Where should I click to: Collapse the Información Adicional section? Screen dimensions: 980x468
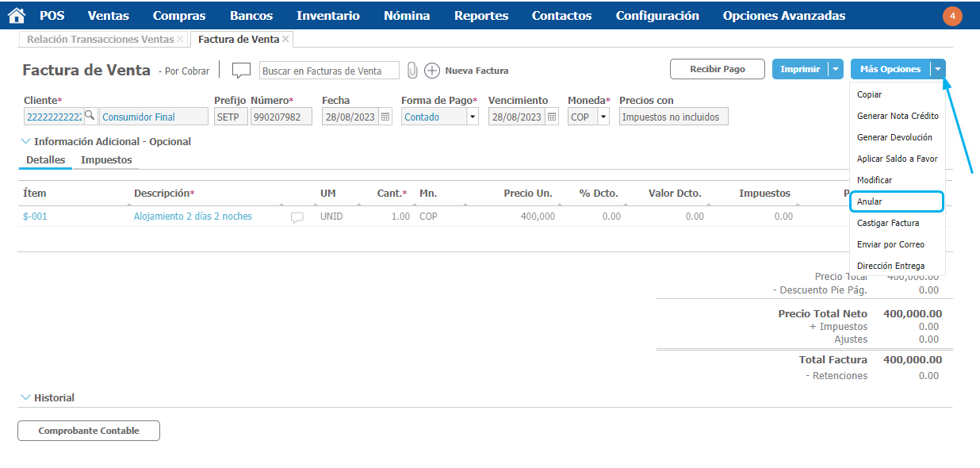[25, 141]
